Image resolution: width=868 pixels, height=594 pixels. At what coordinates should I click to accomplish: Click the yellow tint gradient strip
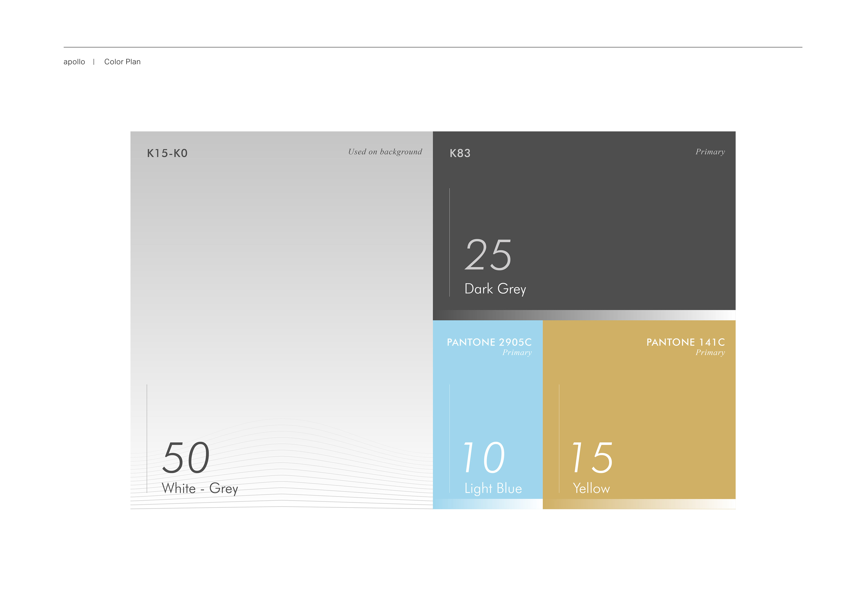click(639, 504)
